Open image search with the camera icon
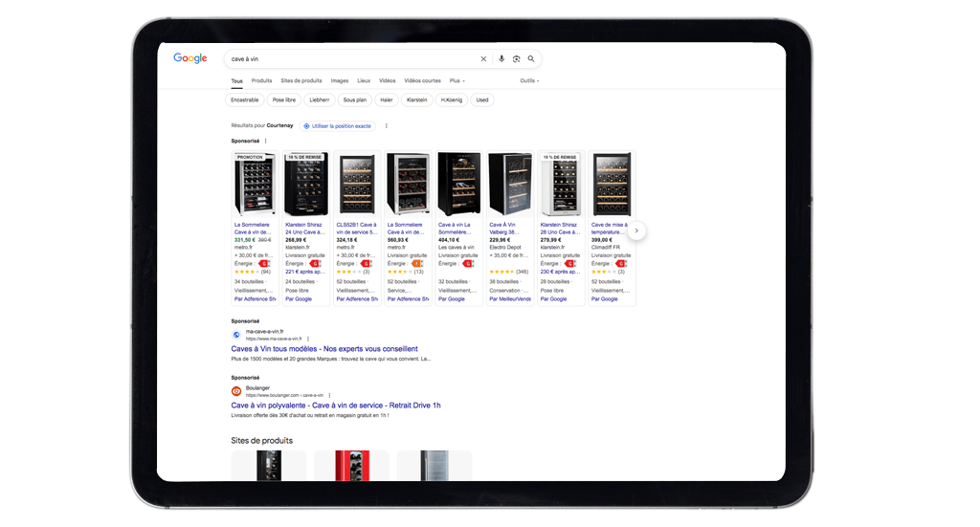The width and height of the screenshot is (980, 527). (516, 59)
